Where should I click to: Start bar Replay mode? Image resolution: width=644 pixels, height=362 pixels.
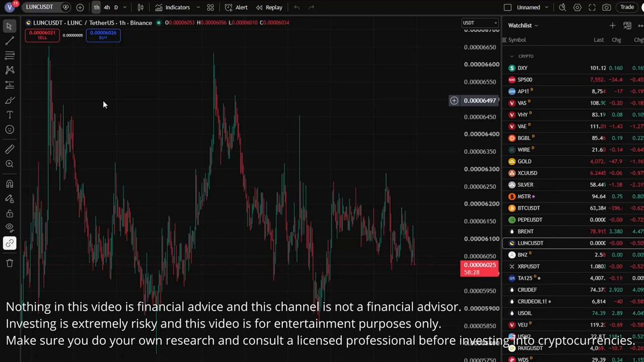click(269, 8)
